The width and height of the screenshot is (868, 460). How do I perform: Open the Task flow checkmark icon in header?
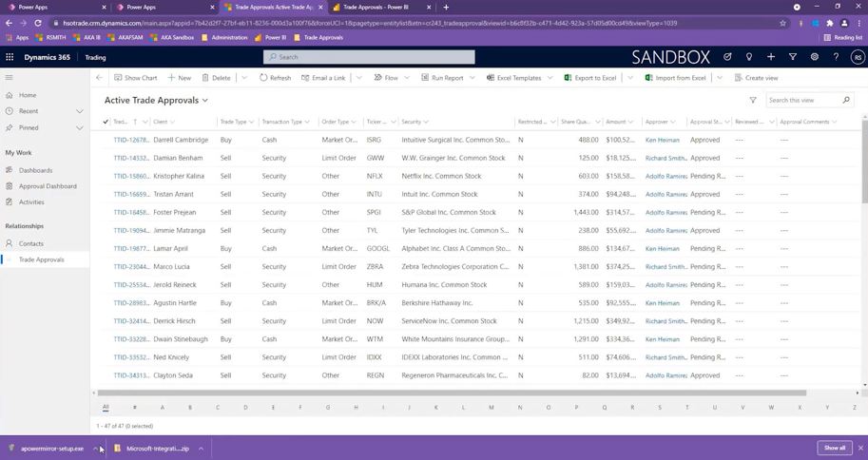727,56
